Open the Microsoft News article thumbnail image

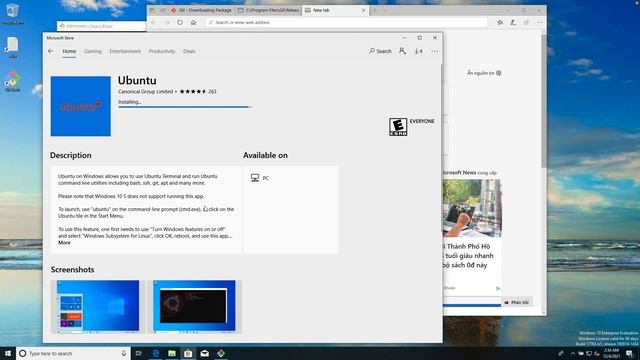[472, 208]
